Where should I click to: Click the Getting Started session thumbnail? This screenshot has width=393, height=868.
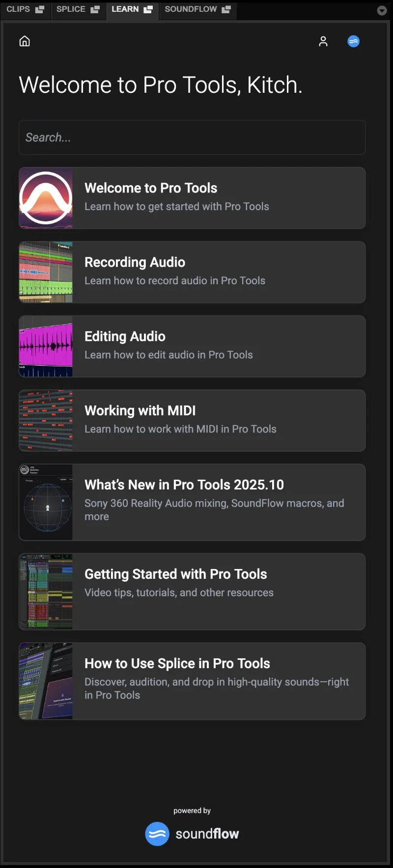[x=46, y=592]
